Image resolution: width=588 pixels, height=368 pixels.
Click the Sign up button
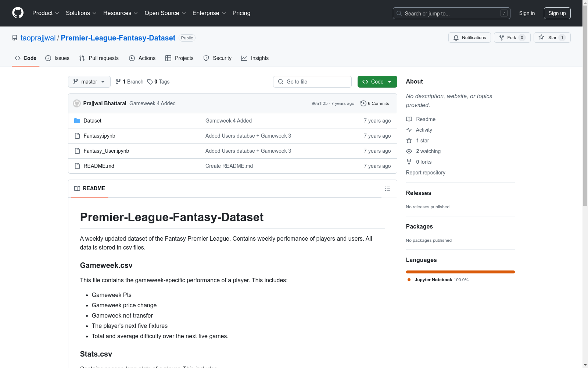click(557, 13)
